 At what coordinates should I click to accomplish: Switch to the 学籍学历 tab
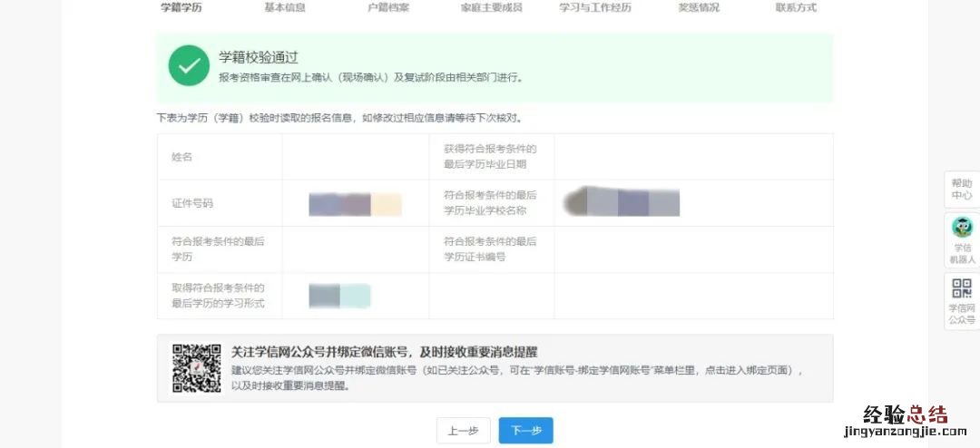181,8
